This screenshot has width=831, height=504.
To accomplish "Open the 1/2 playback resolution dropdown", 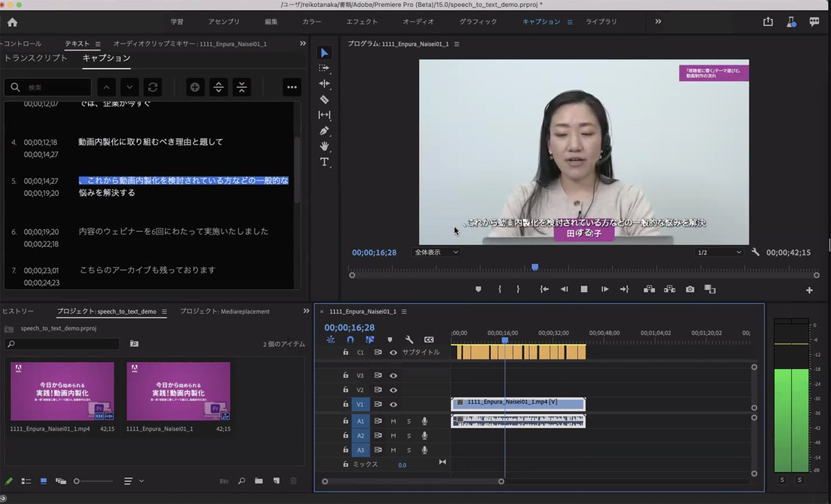I will tap(719, 253).
